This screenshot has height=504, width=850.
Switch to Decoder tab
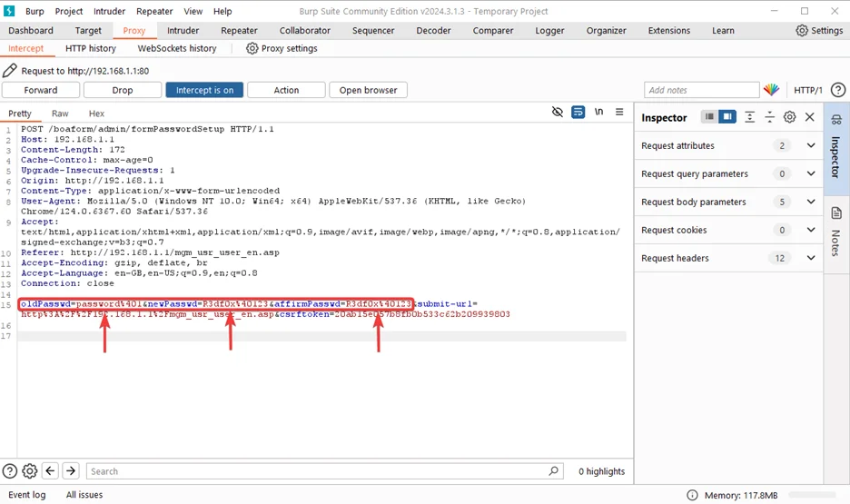click(433, 30)
